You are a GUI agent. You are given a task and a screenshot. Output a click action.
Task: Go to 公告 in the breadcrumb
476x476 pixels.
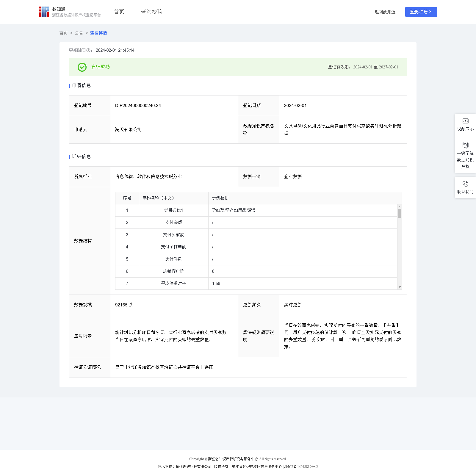click(x=79, y=33)
